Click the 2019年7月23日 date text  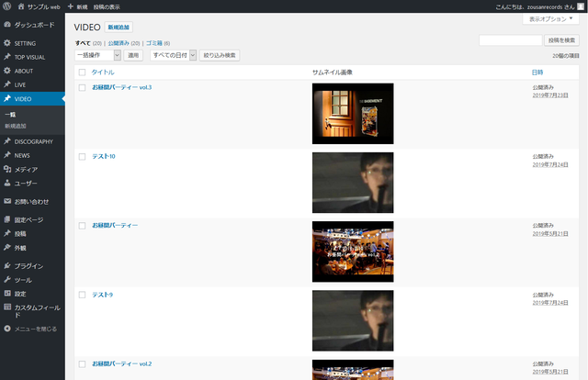[x=550, y=95]
